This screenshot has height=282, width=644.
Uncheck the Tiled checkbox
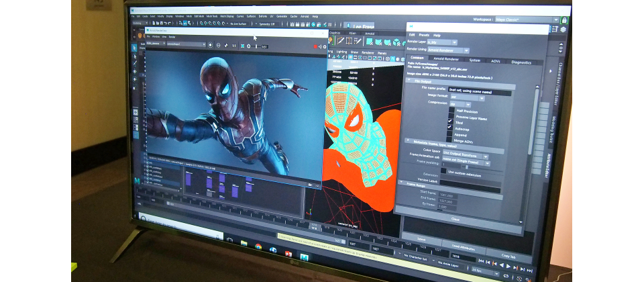coord(450,122)
